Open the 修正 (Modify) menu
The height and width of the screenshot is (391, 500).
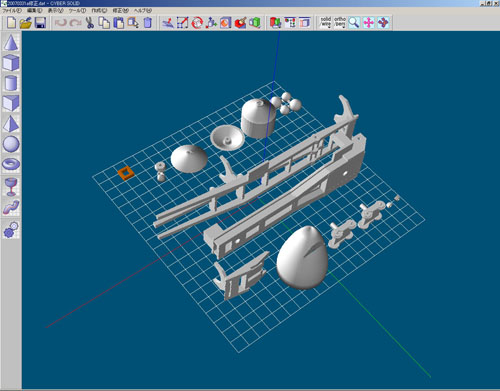pos(120,11)
